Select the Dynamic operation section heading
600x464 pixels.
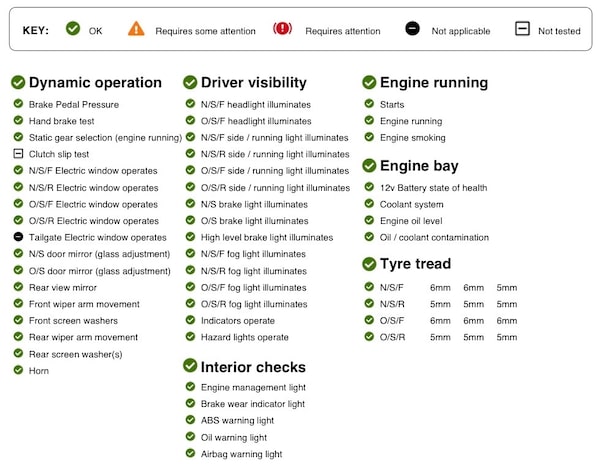pos(95,82)
